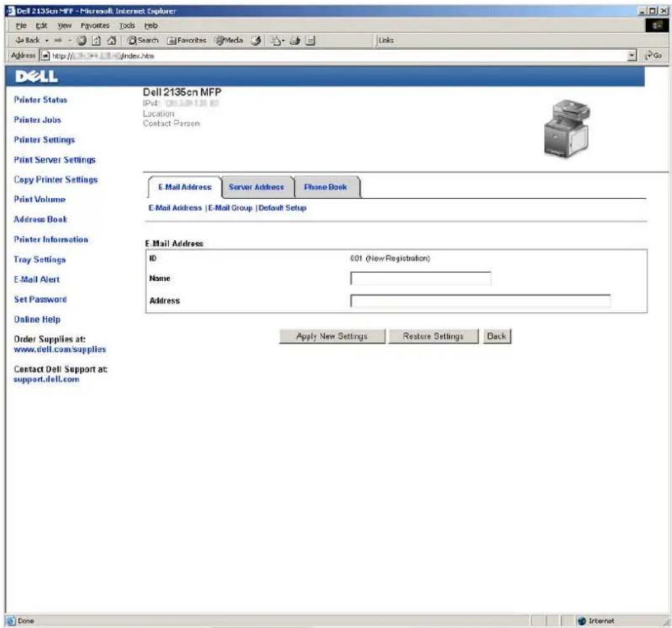Image resolution: width=672 pixels, height=628 pixels.
Task: Open the Printer Status page
Action: pyautogui.click(x=40, y=100)
